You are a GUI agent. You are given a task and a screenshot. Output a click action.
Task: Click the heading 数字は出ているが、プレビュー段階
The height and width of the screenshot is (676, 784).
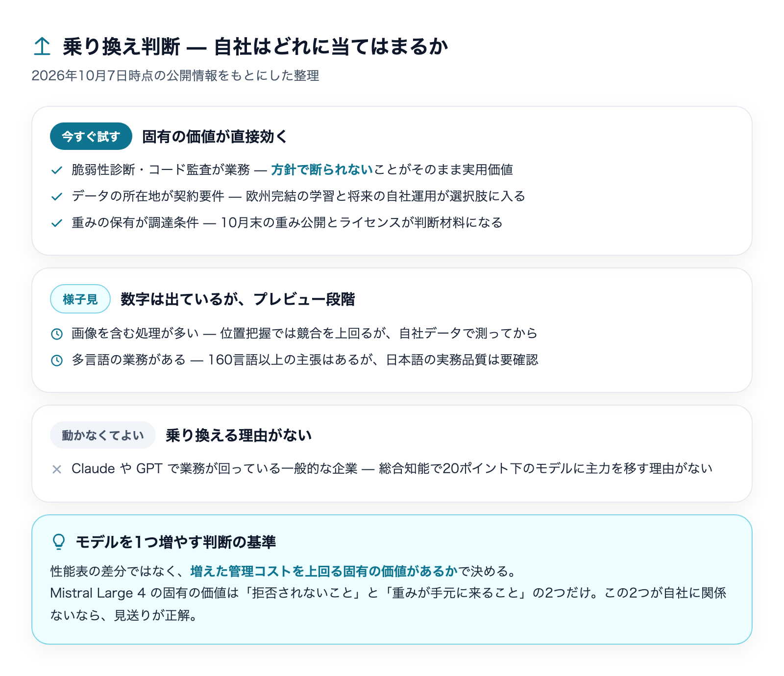click(238, 299)
